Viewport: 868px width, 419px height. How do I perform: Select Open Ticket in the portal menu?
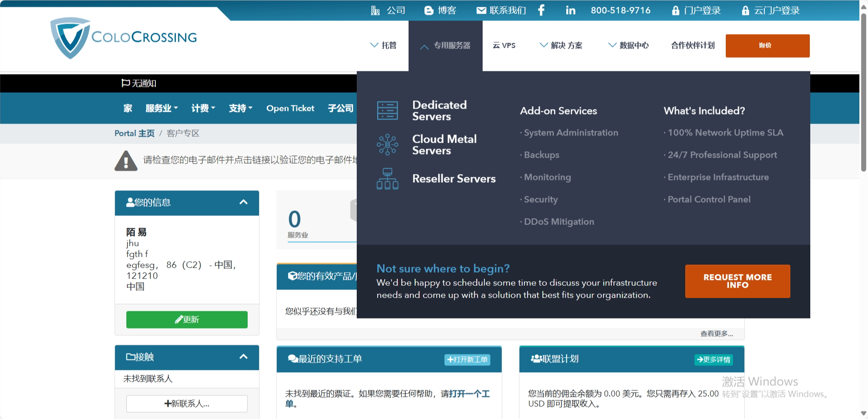[x=290, y=108]
